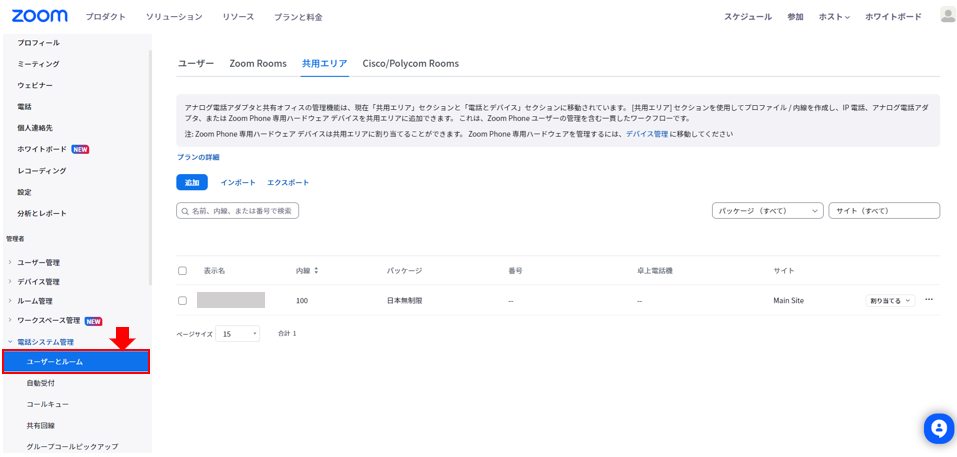Screen dimensions: 957x457
Task: Open the プランの詳細 link
Action: pyautogui.click(x=198, y=157)
